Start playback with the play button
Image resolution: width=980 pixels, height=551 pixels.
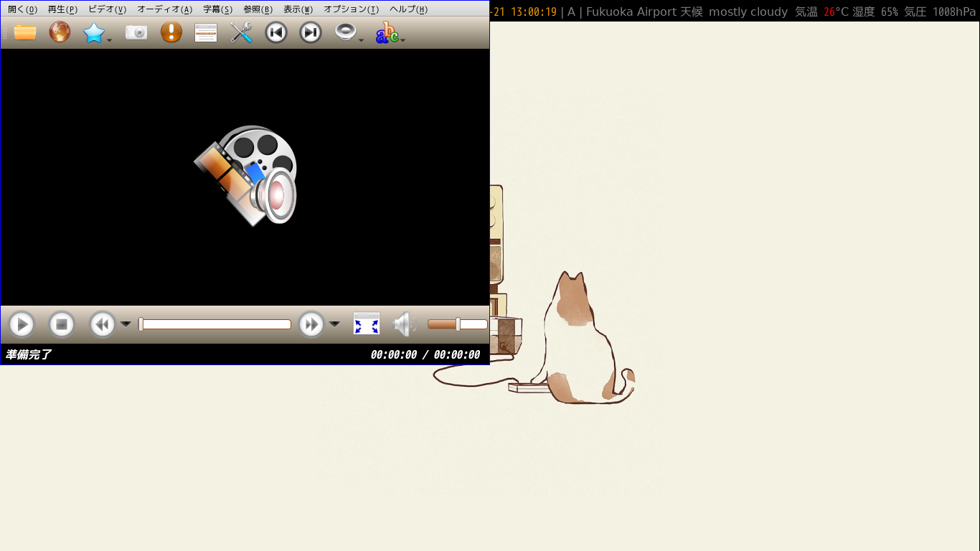coord(22,324)
